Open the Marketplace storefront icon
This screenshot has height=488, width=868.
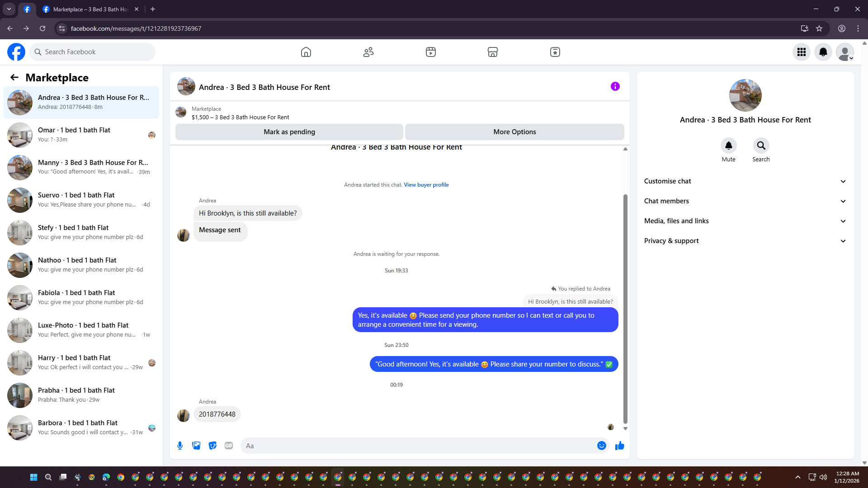coord(493,52)
